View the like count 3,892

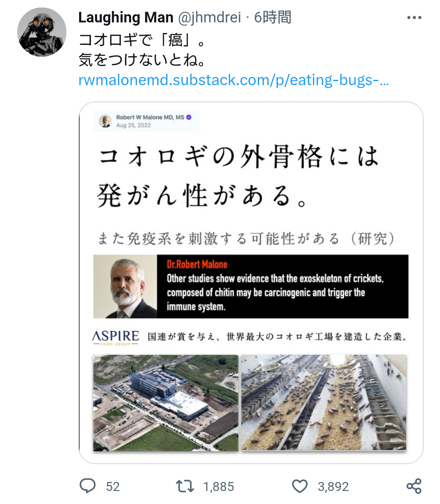[333, 486]
